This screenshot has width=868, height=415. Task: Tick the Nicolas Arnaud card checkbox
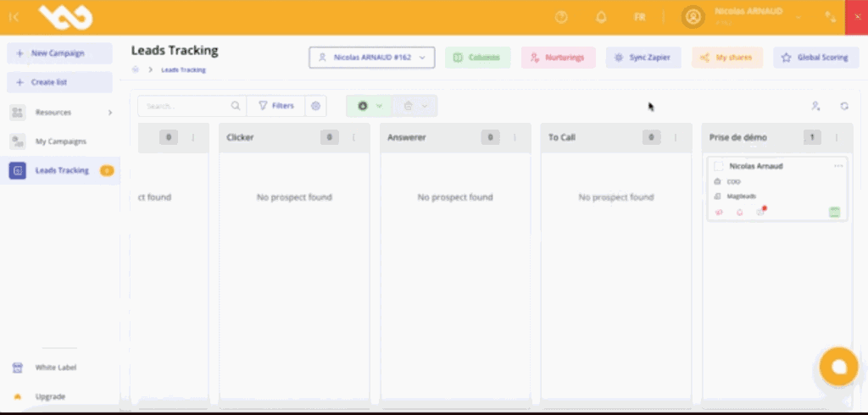719,166
